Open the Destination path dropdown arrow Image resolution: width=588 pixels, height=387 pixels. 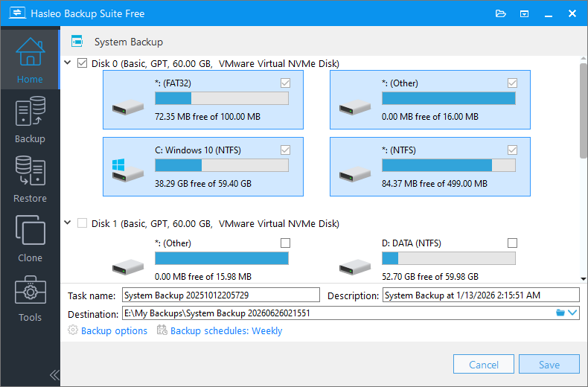click(572, 313)
